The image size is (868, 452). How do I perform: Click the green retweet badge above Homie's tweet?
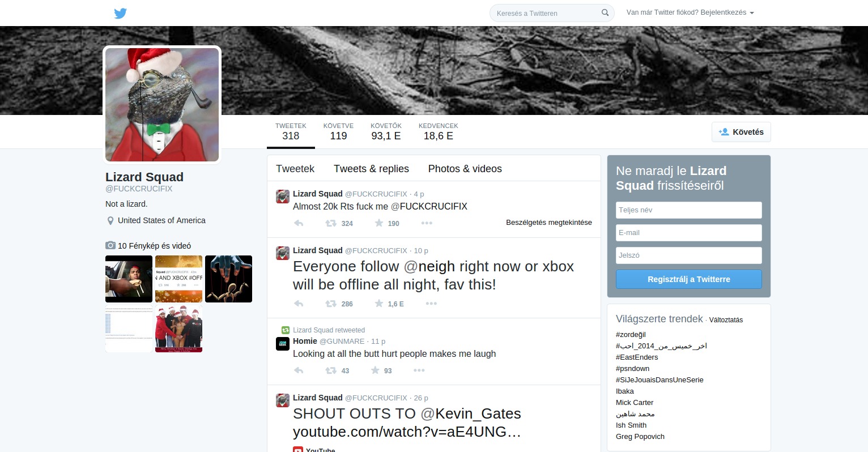click(x=283, y=330)
